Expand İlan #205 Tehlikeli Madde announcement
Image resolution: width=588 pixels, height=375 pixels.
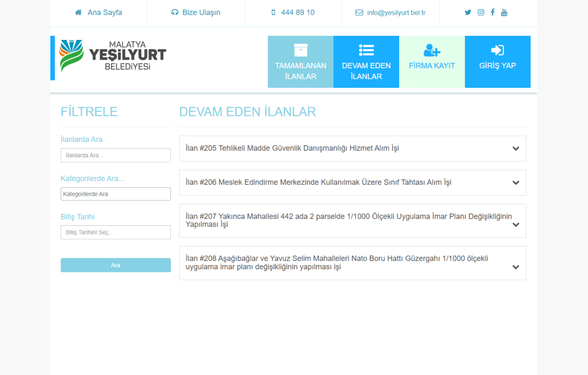point(352,148)
